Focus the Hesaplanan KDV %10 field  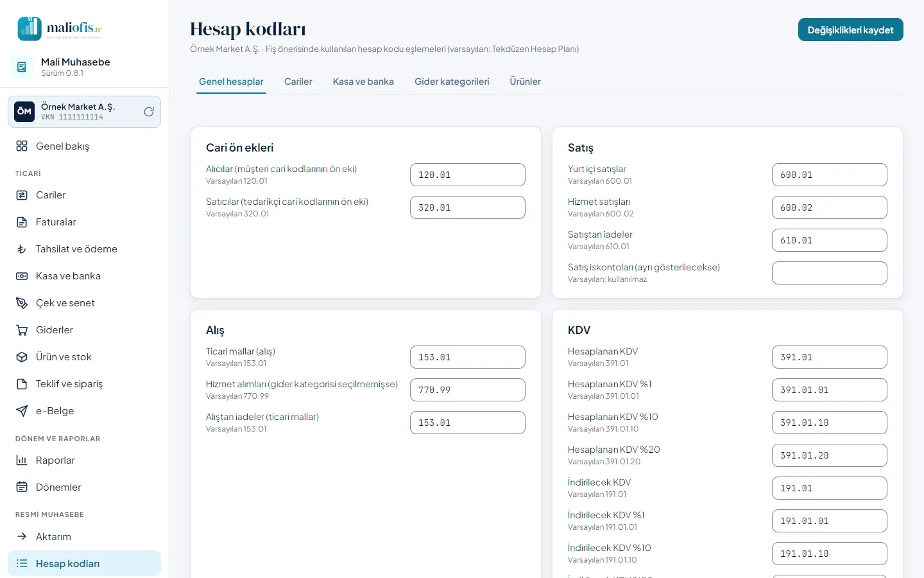830,423
